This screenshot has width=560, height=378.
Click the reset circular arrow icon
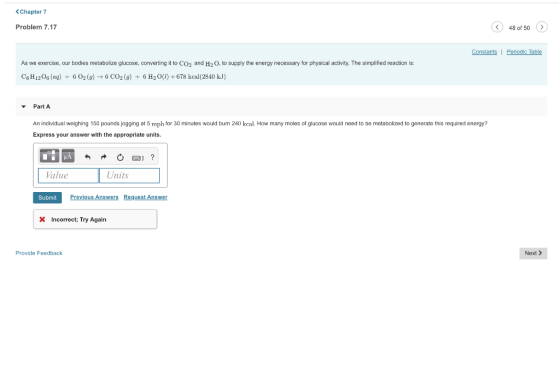(x=120, y=157)
